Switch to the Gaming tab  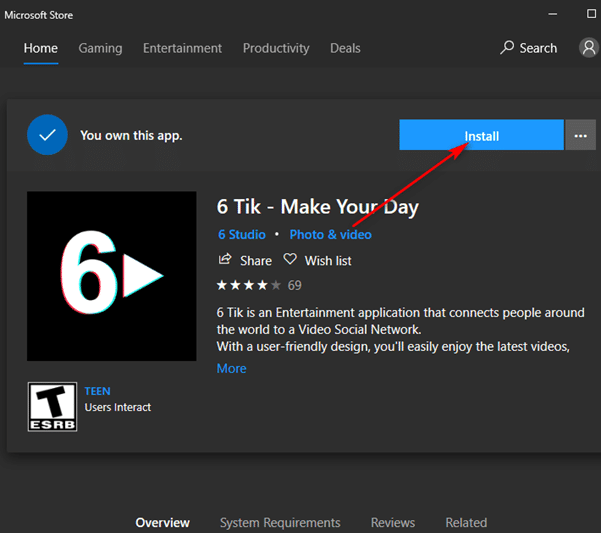click(100, 48)
